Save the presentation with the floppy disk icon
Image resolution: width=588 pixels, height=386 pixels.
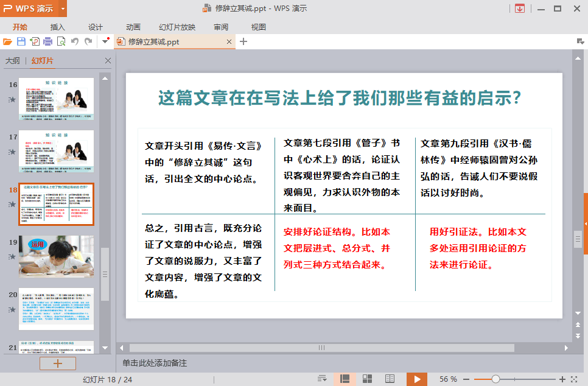click(21, 41)
